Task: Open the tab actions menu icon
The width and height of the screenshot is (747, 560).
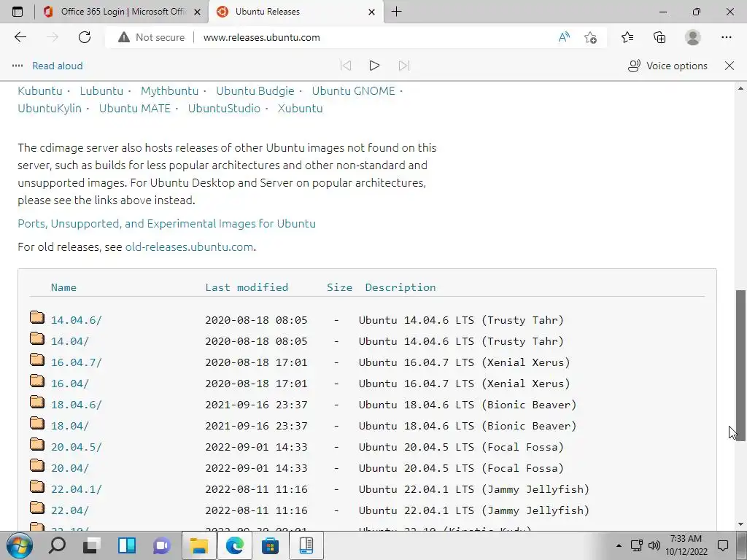Action: pos(18,12)
